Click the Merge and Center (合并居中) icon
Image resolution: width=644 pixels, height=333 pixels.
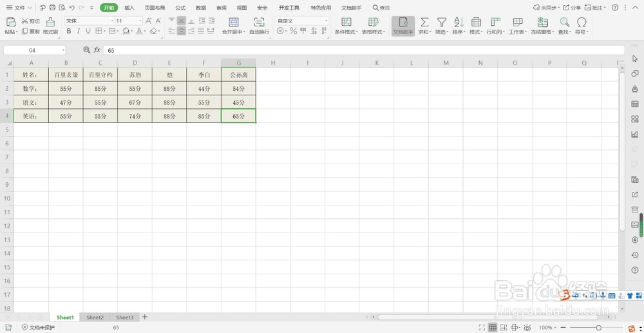[234, 22]
